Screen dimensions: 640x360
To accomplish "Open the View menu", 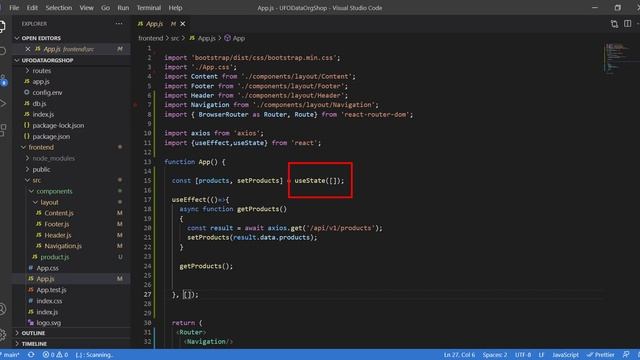I will pos(86,8).
